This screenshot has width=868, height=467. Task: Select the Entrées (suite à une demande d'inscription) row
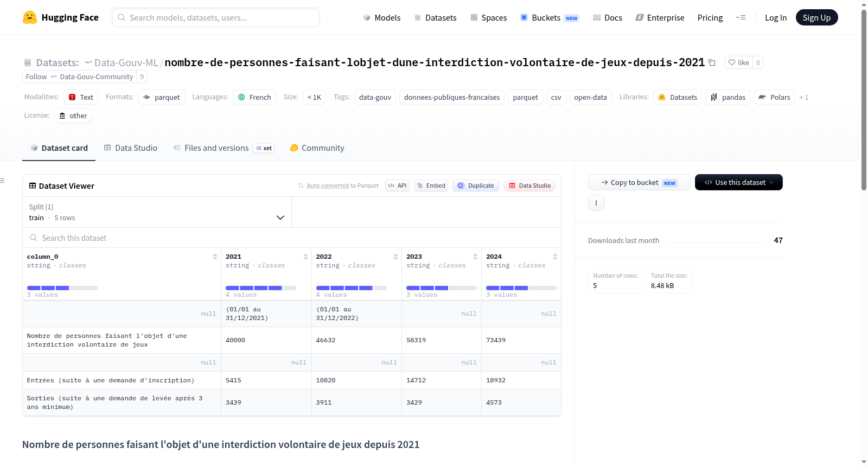coord(292,380)
